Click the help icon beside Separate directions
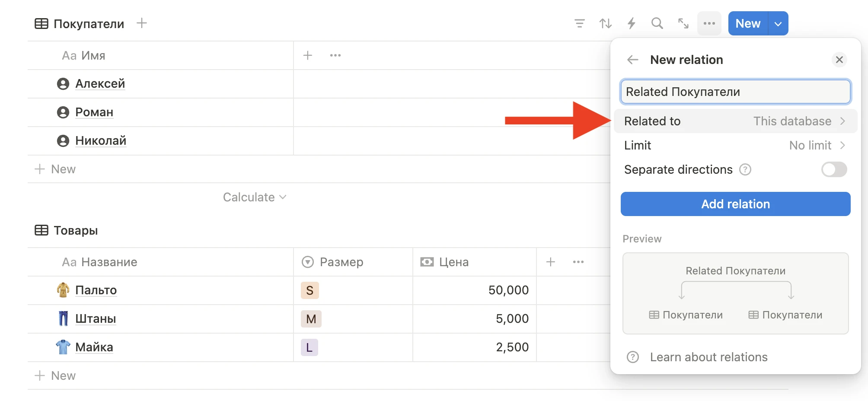 point(745,169)
